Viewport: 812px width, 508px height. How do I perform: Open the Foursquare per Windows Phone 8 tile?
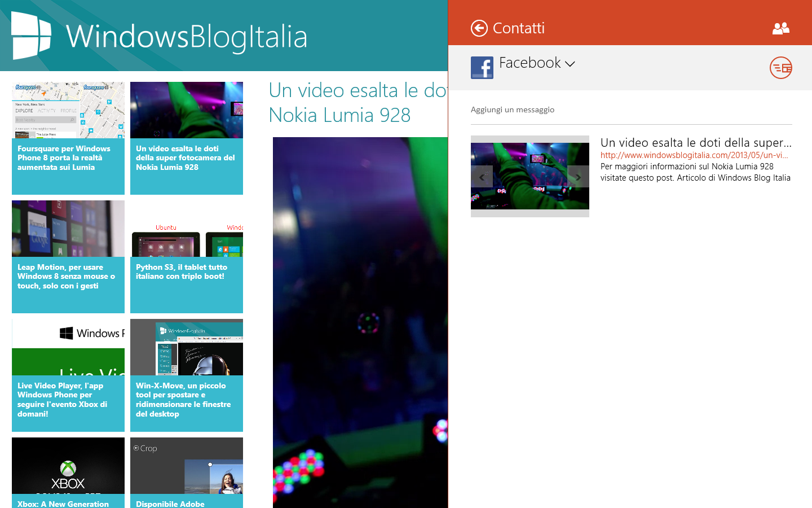click(x=68, y=138)
